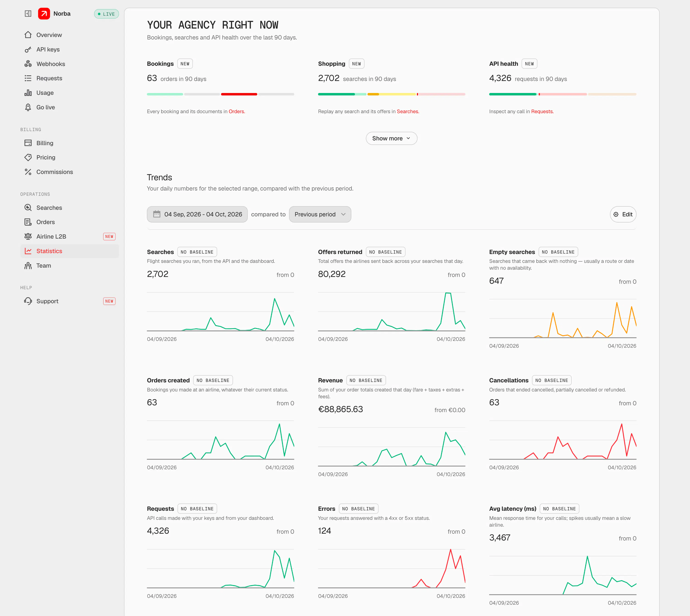Expand the Previous period dropdown
The height and width of the screenshot is (616, 690).
pyautogui.click(x=320, y=214)
